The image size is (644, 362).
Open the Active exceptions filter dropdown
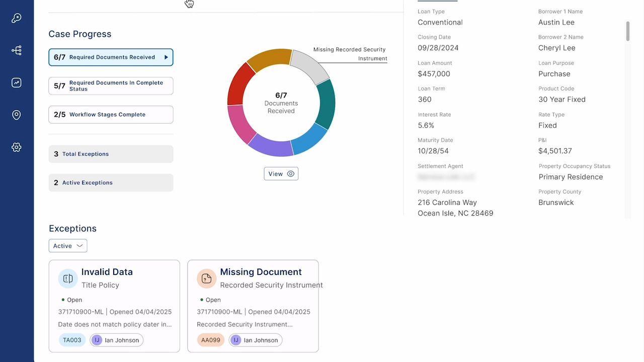click(68, 246)
